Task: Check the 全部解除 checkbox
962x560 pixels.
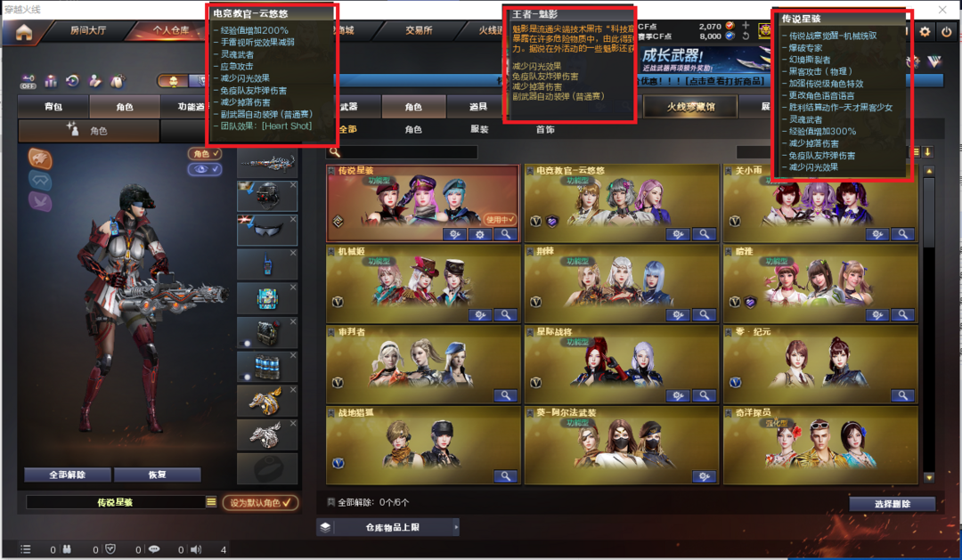Action: [x=331, y=502]
